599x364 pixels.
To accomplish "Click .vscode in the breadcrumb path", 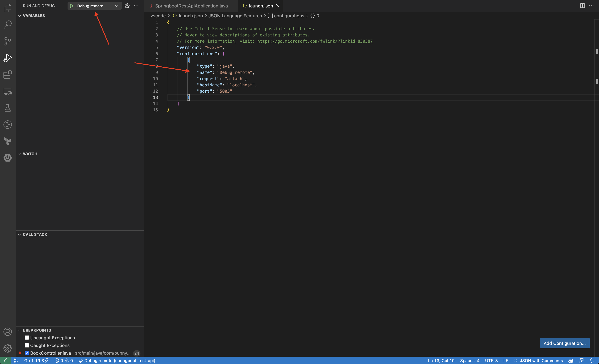I will click(x=157, y=16).
